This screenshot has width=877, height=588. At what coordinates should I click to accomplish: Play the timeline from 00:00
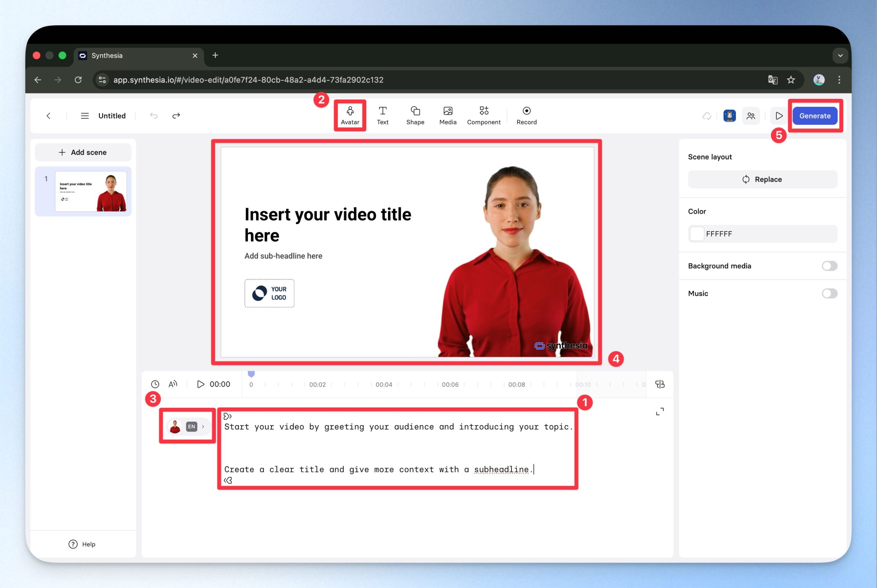(201, 384)
